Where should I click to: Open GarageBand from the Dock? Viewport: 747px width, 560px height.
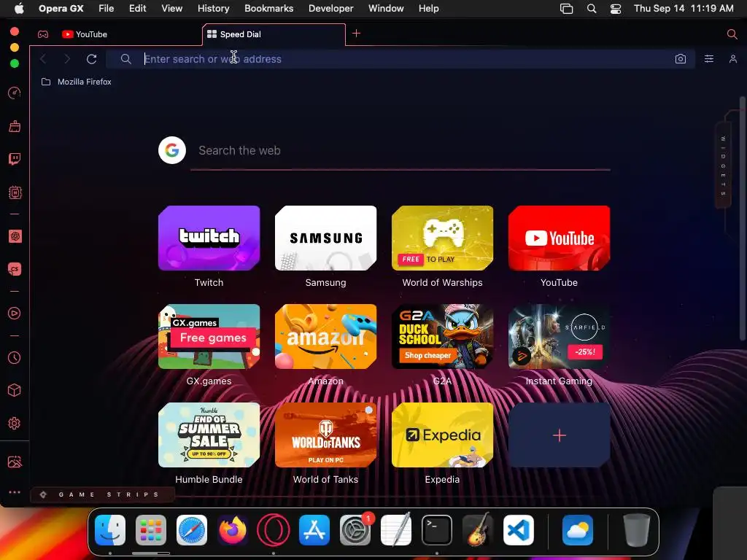(478, 530)
